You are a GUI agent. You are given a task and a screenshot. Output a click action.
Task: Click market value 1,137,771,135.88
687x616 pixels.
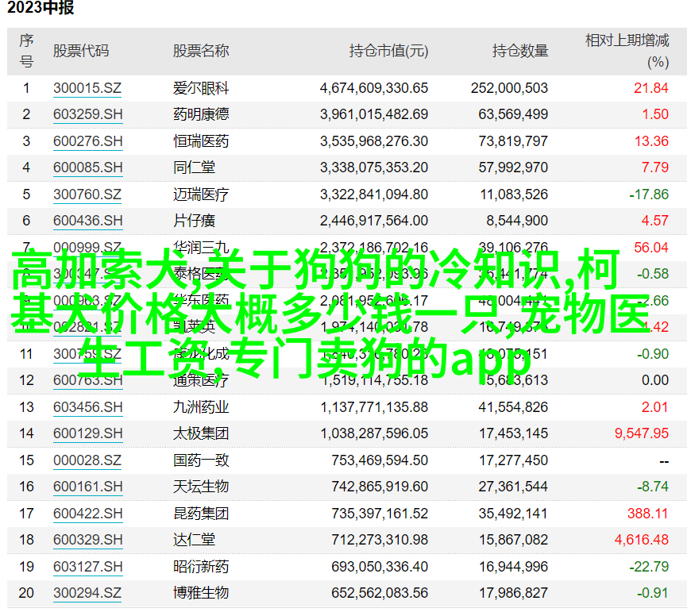374,407
